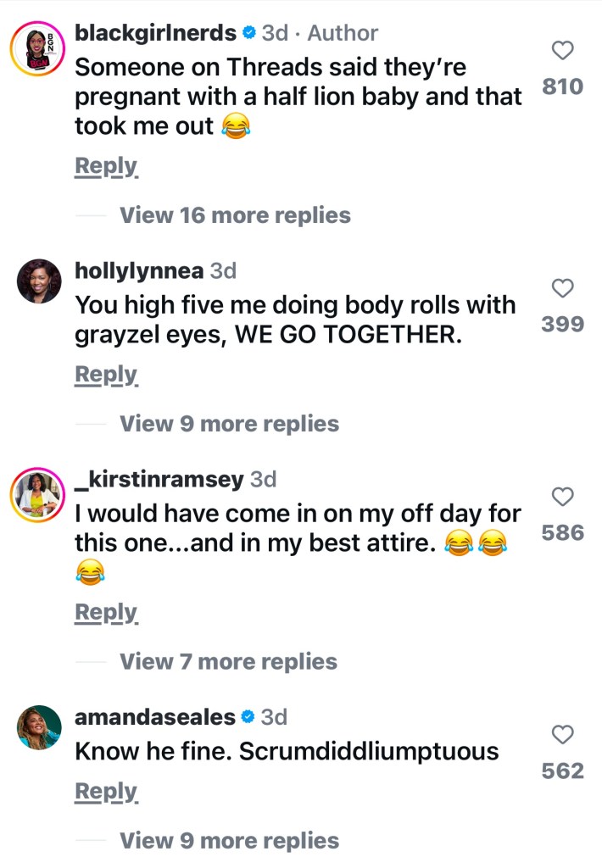Reply to amandaseales' comment
602x868 pixels.
[106, 792]
